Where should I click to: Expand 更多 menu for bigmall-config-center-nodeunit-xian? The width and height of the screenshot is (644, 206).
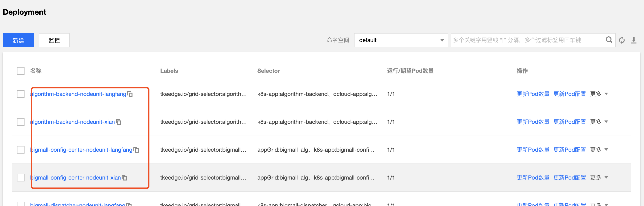point(599,177)
